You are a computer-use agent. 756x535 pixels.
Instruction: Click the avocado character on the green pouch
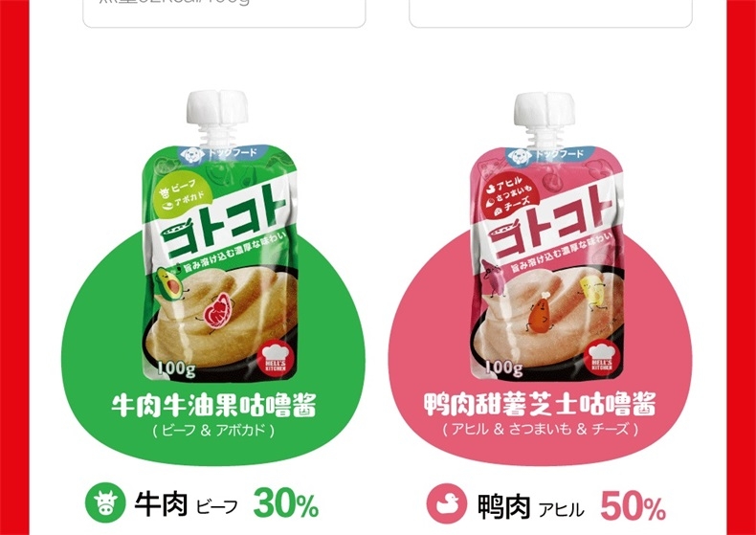coord(169,283)
